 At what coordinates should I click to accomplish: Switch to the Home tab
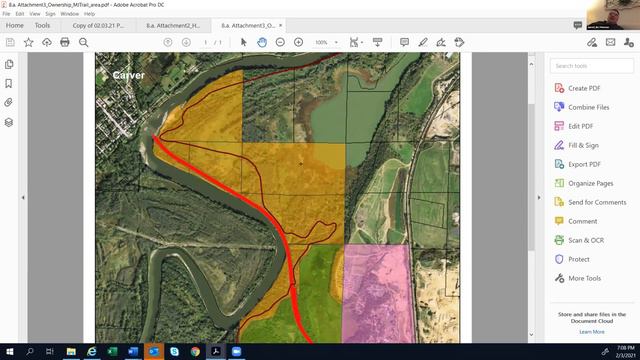(15, 25)
